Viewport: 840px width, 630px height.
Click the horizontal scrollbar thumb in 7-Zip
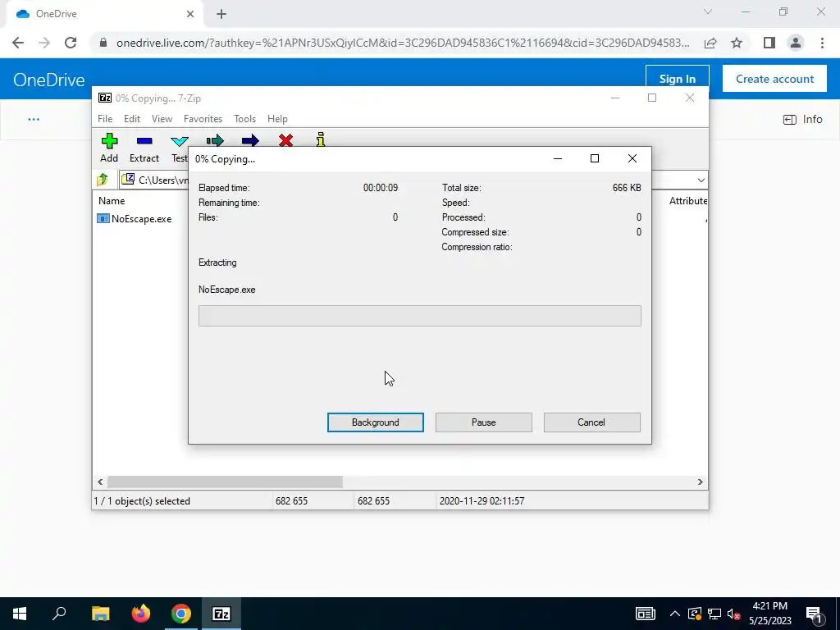click(x=225, y=482)
